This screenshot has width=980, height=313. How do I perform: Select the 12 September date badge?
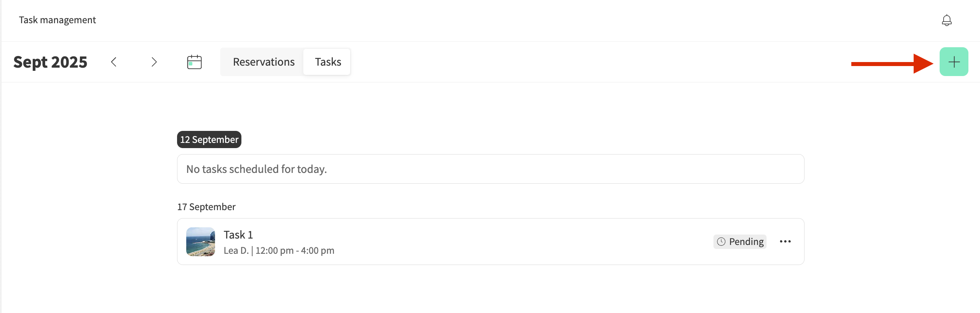pos(209,140)
